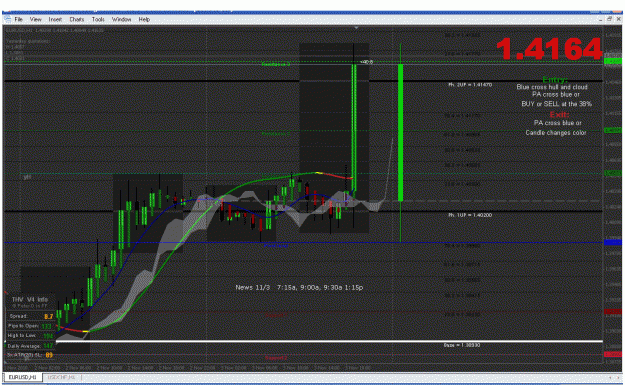Click the 'Fh. 2UP = 1.41470' level label
Image resolution: width=625 pixels, height=385 pixels.
(x=470, y=84)
